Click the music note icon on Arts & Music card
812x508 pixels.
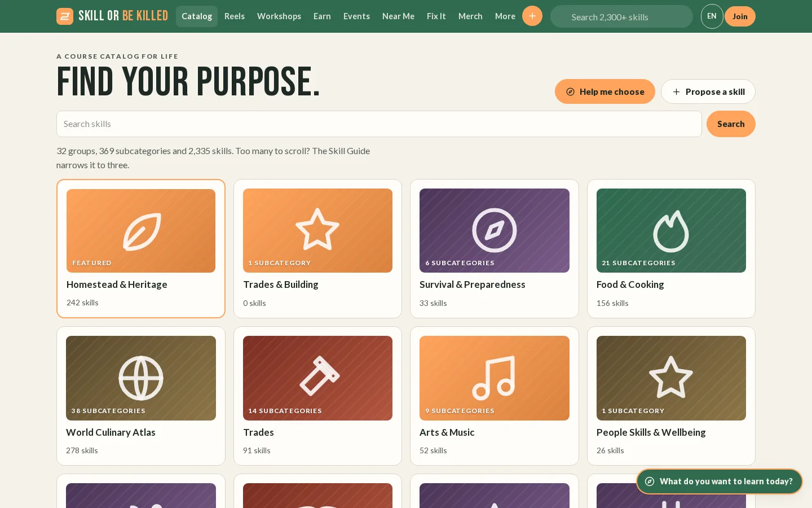point(494,378)
